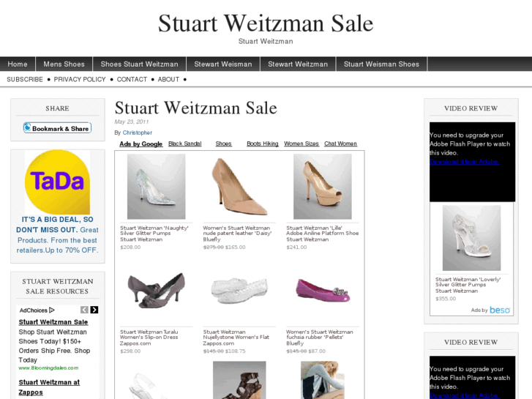Screen dimensions: 532x399
Task: Click Turalu Women's Slip-on Dress title
Action: point(149,335)
